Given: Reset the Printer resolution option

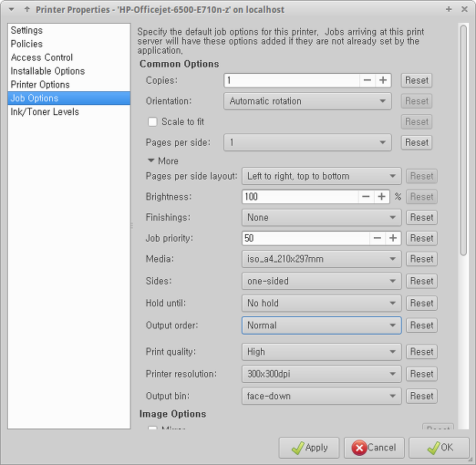Looking at the screenshot, I should pos(421,374).
